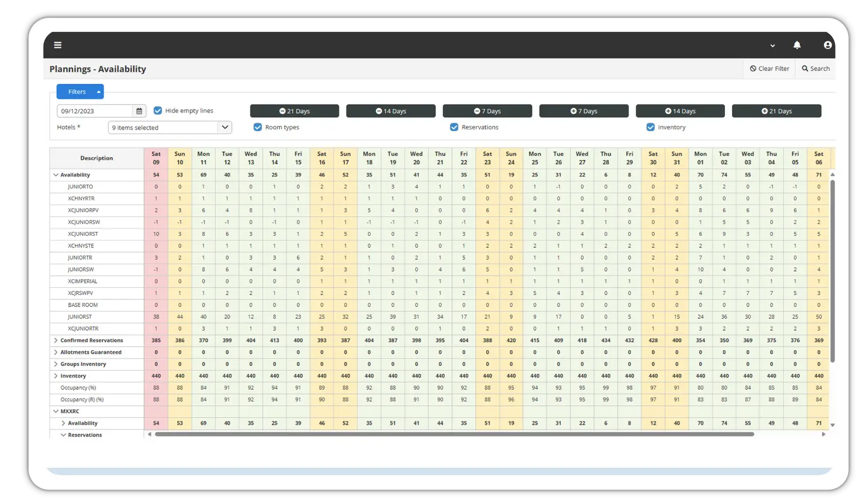The width and height of the screenshot is (868, 503).
Task: Toggle the Hide empty lines checkbox
Action: [x=158, y=110]
